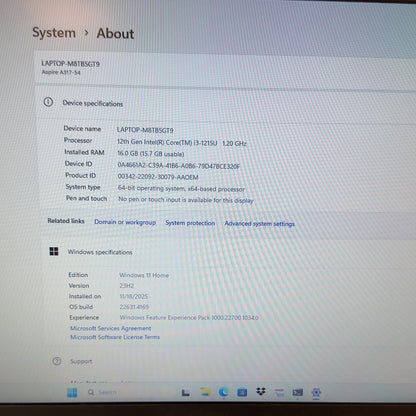Viewport: 416px width, 416px height.
Task: Click the About page title
Action: [x=115, y=34]
